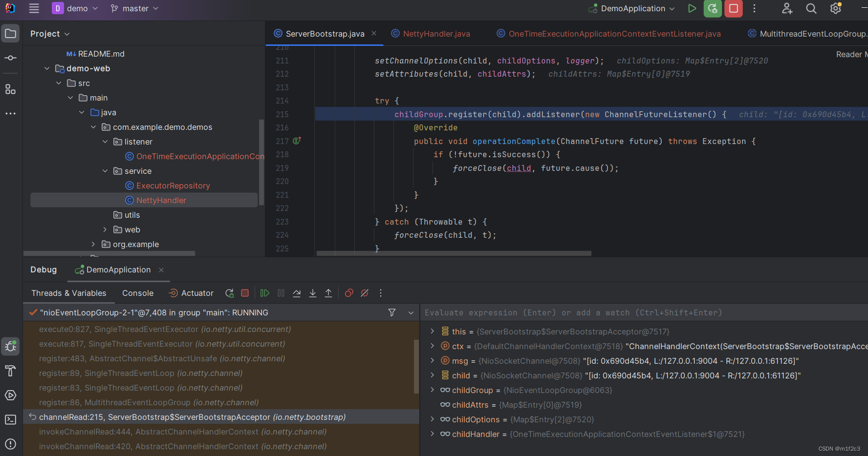Resume program in debug toolbar
Screen dimensions: 868x456
265,293
